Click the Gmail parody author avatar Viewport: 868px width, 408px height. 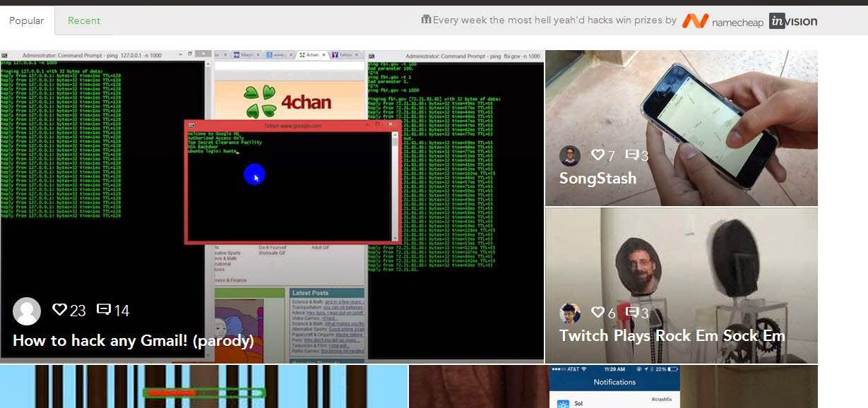click(27, 311)
